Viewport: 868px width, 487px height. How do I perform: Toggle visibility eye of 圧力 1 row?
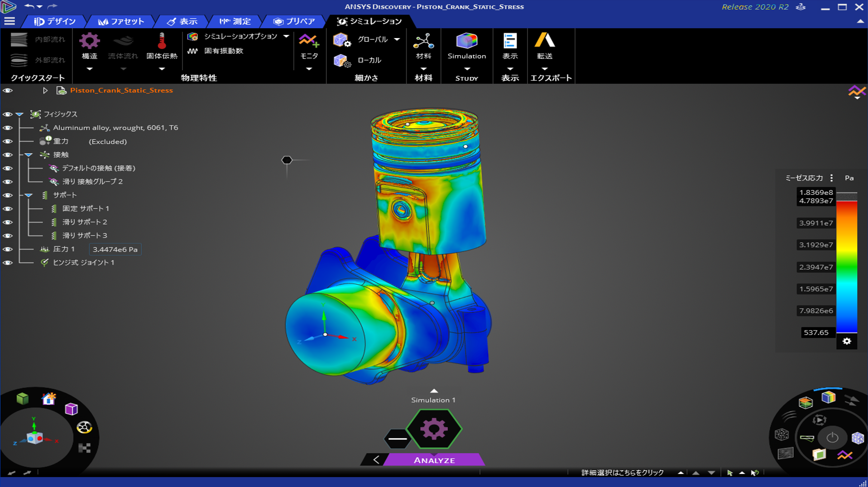(8, 250)
